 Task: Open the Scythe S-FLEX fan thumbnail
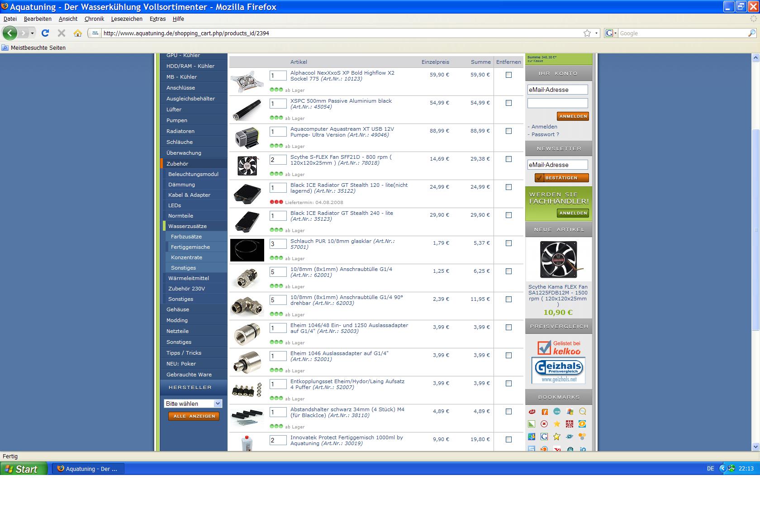pyautogui.click(x=247, y=166)
